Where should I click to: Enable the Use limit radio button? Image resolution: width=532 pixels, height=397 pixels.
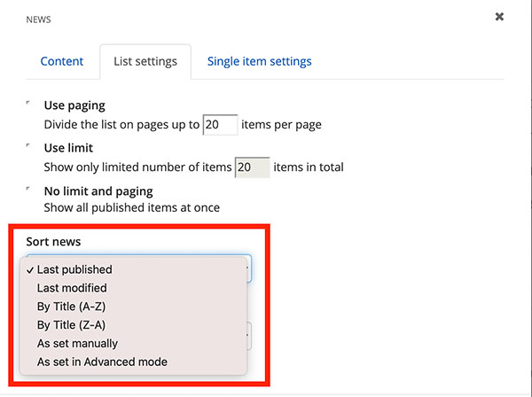pyautogui.click(x=31, y=147)
